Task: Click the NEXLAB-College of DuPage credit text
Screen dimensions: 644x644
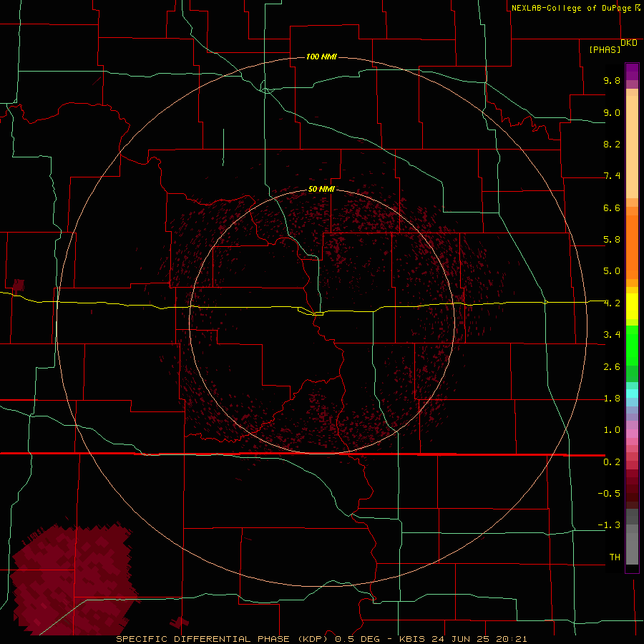Action: point(571,8)
